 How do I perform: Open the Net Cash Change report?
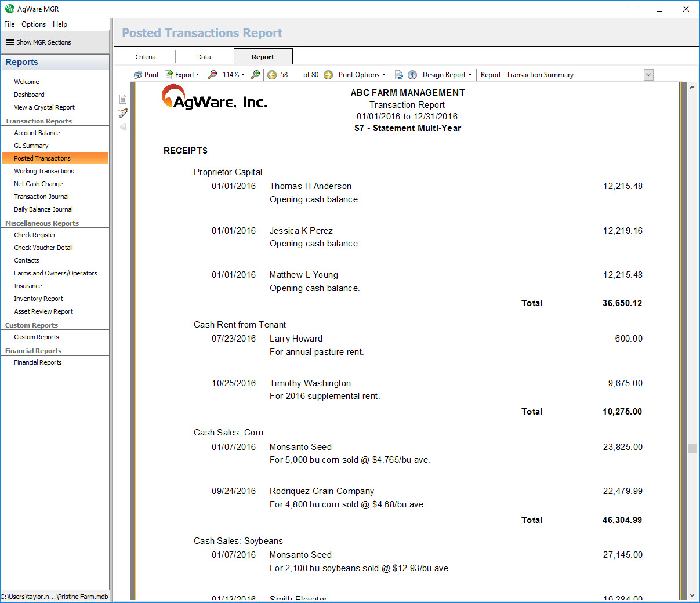[38, 184]
